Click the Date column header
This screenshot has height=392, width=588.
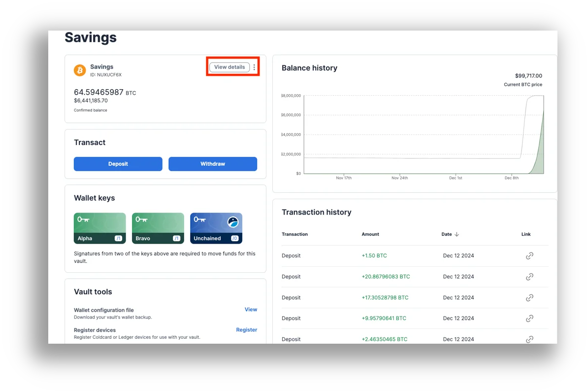click(x=447, y=234)
